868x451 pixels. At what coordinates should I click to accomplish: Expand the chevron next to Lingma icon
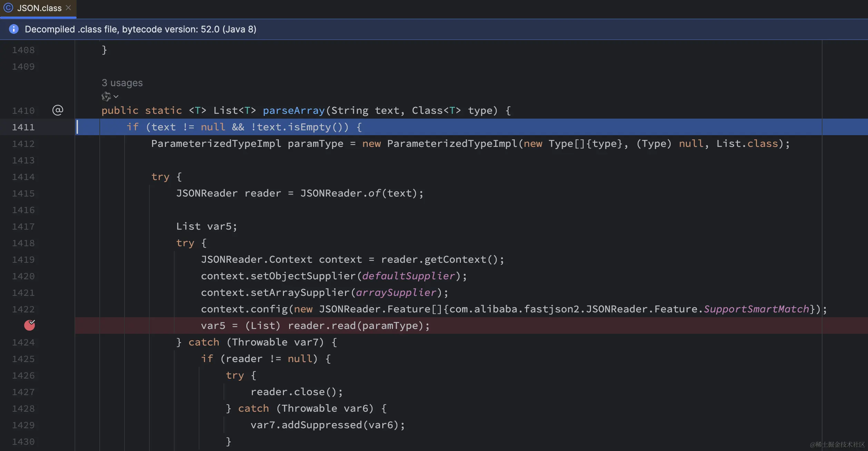116,97
